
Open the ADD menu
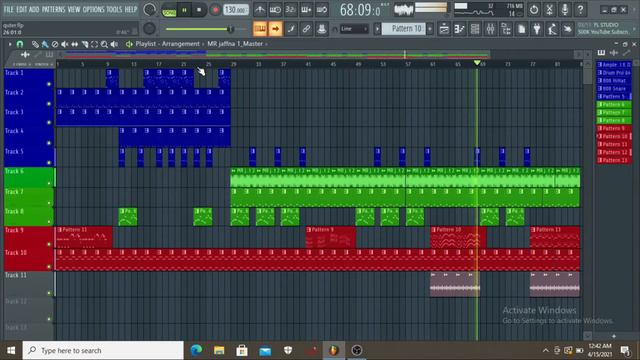(x=34, y=9)
